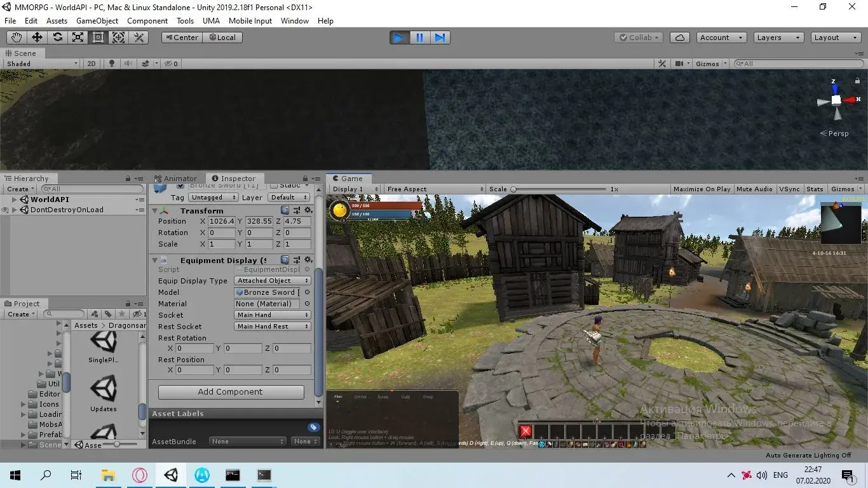
Task: Select the Scale tool
Action: [78, 37]
